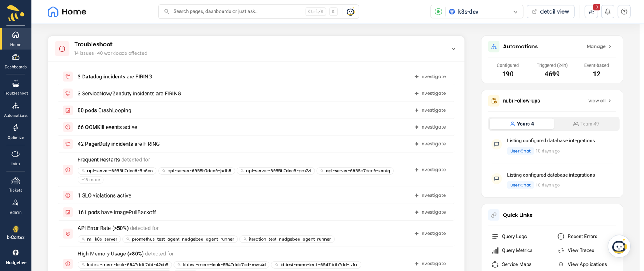Investigate 66 OOMKill events
The height and width of the screenshot is (271, 644).
click(430, 127)
